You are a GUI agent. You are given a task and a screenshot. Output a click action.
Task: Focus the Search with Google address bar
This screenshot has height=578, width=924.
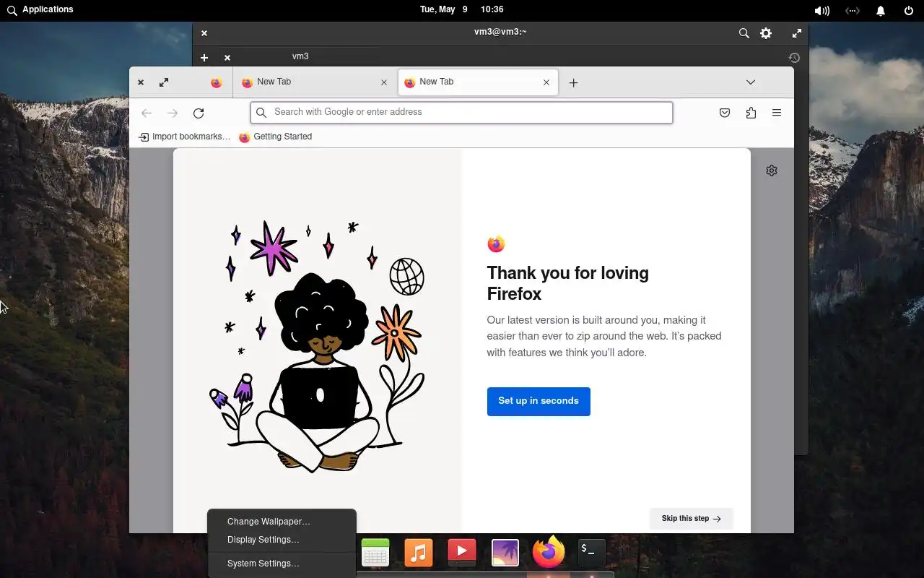tap(462, 113)
